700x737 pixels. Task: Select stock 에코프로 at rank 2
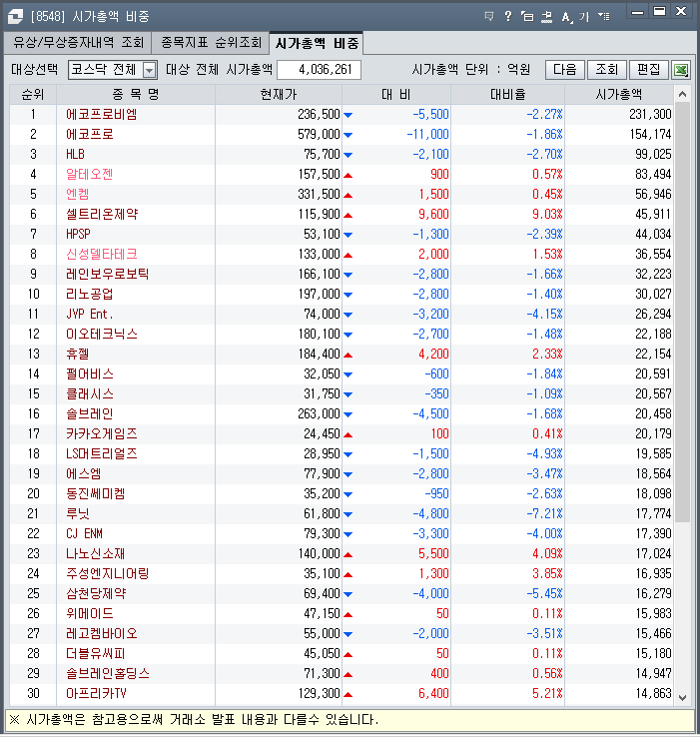(90, 135)
